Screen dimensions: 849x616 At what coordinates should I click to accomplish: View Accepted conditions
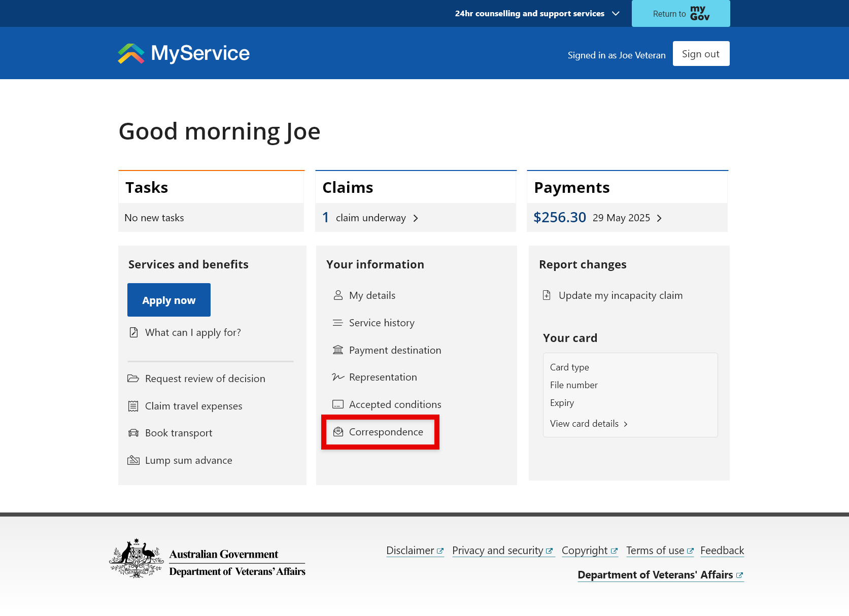click(x=394, y=404)
